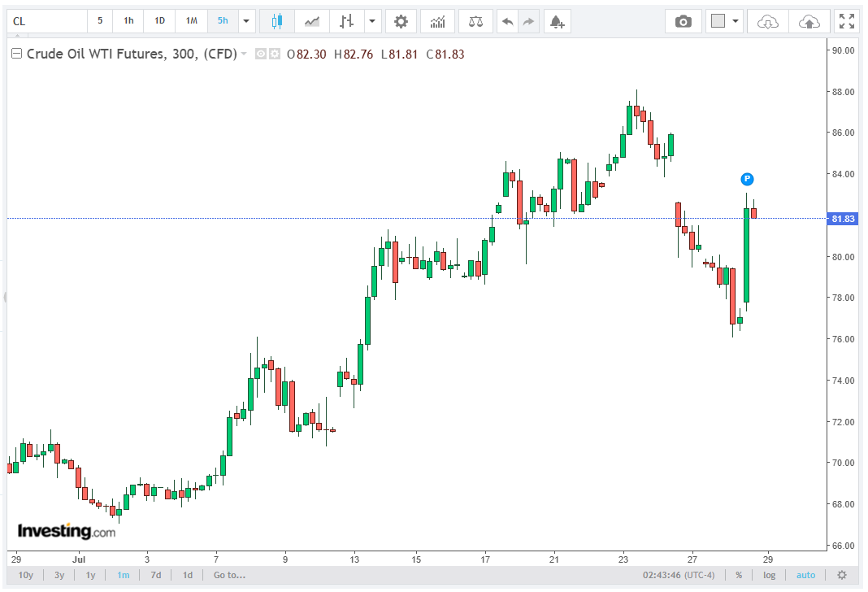Select the 1D interval

coord(159,21)
